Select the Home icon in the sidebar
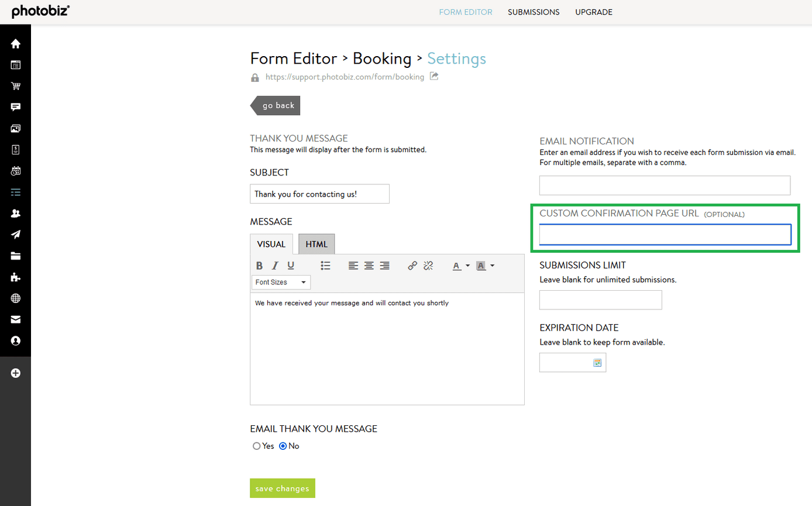Viewport: 812px width, 506px height. [x=15, y=43]
